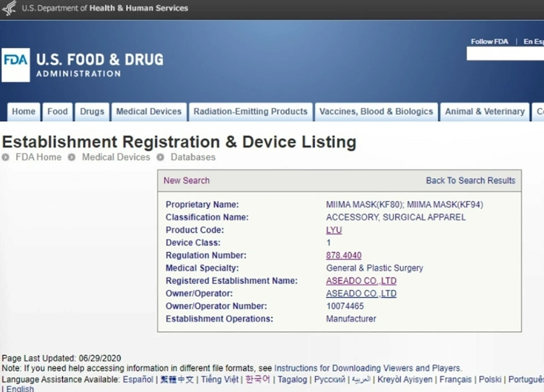544x392 pixels.
Task: Open U.S. Department of Health & Human Services link
Action: coord(105,8)
